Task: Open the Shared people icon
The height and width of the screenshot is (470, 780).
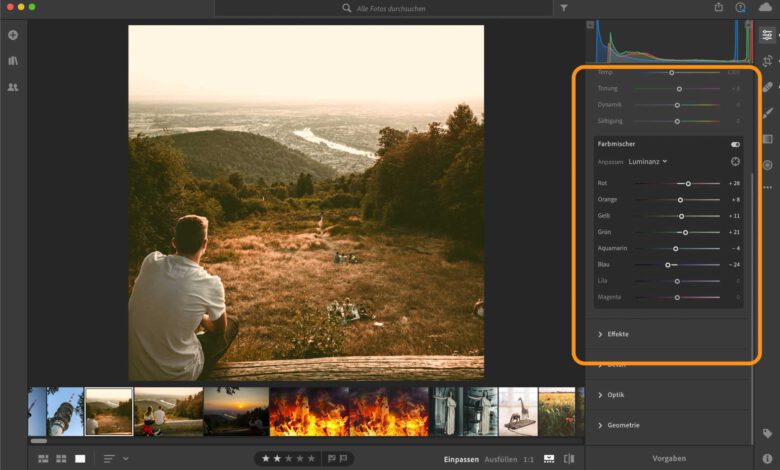Action: tap(13, 87)
